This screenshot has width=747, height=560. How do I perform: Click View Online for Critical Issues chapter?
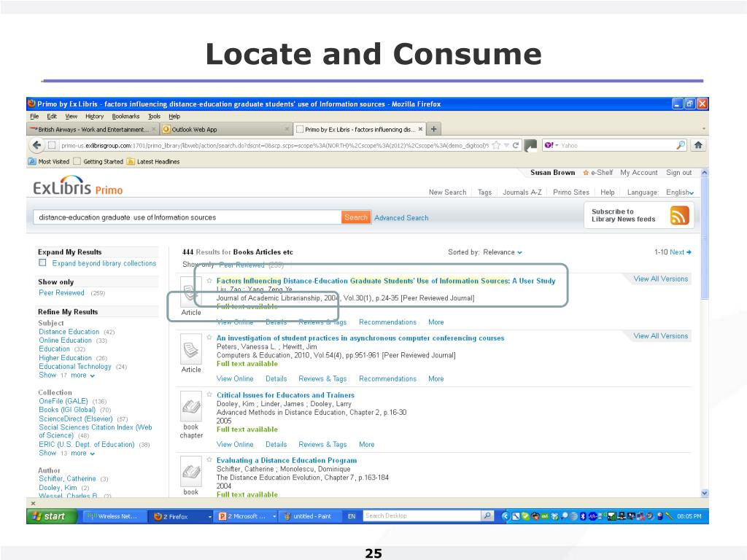click(235, 444)
